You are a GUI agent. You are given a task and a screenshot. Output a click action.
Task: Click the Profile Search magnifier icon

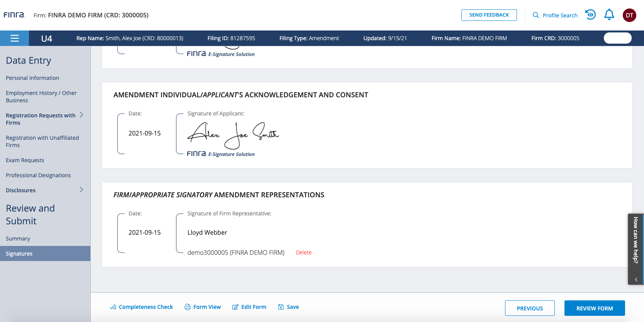pos(536,15)
